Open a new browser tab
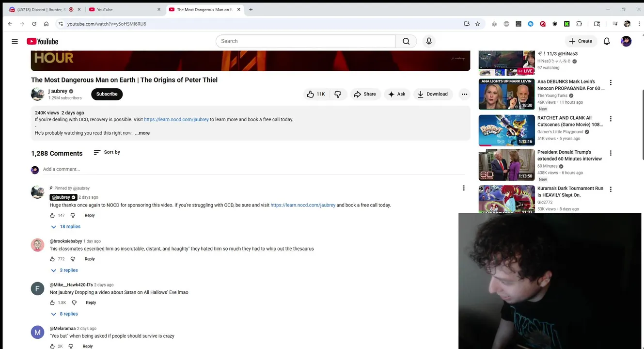 coord(251,9)
